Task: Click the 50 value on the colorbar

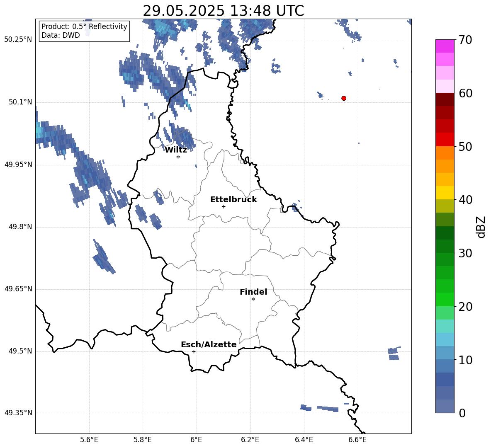Action: (466, 146)
